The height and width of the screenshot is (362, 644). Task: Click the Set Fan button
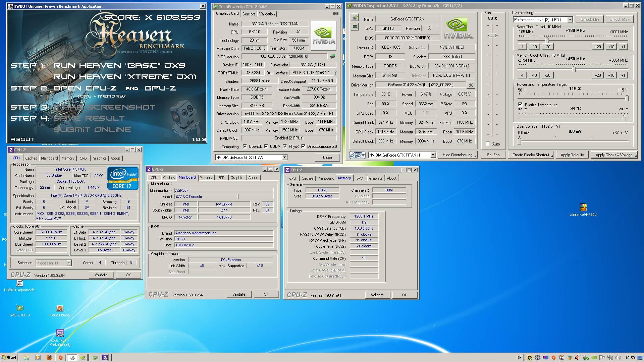coord(493,155)
